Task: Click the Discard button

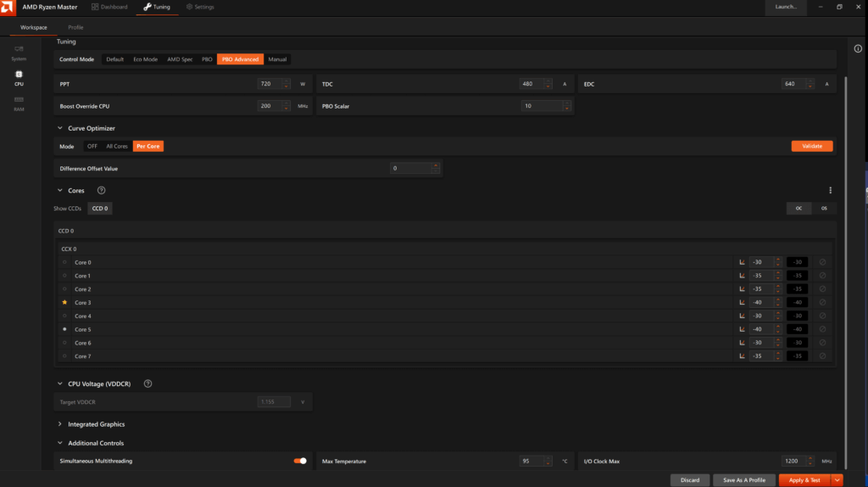Action: tap(690, 480)
